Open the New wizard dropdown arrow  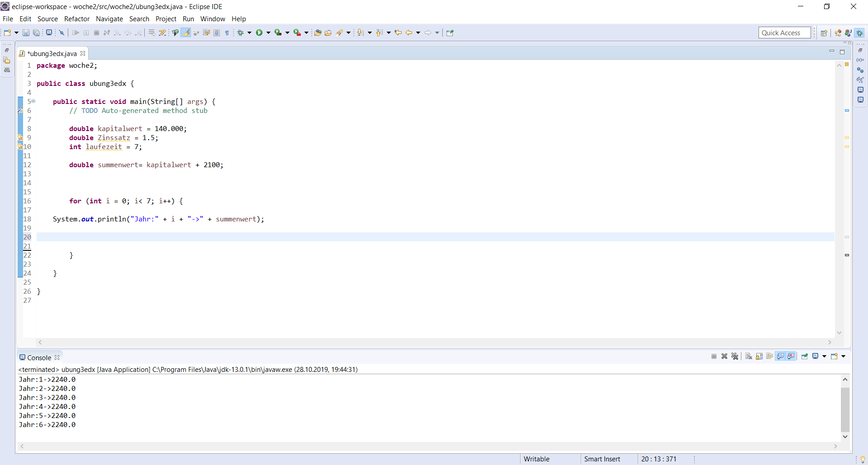click(x=16, y=32)
